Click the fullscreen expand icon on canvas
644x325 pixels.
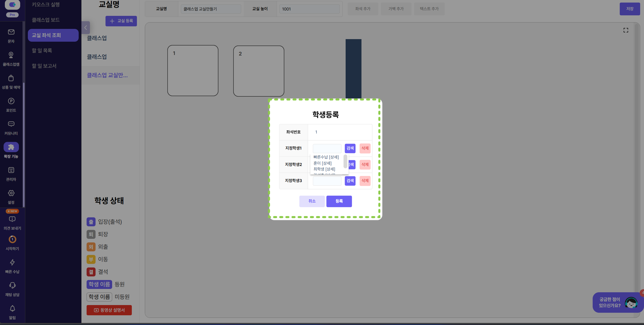coord(626,30)
